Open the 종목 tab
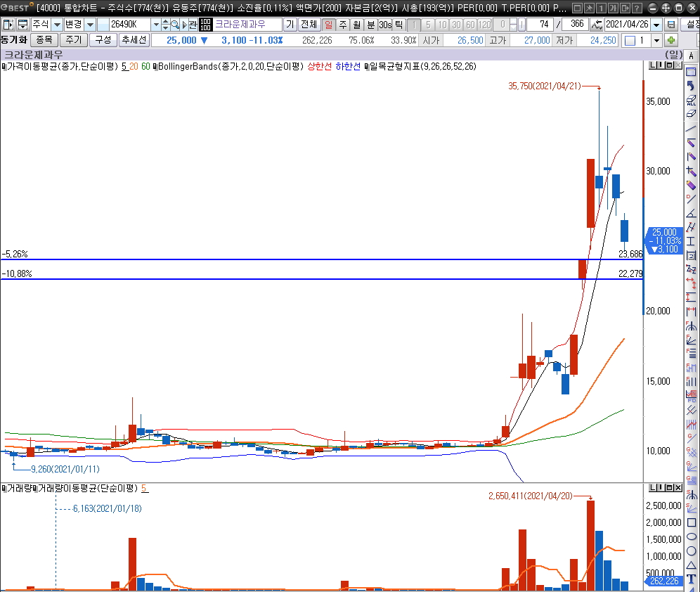The width and height of the screenshot is (700, 592). point(44,40)
